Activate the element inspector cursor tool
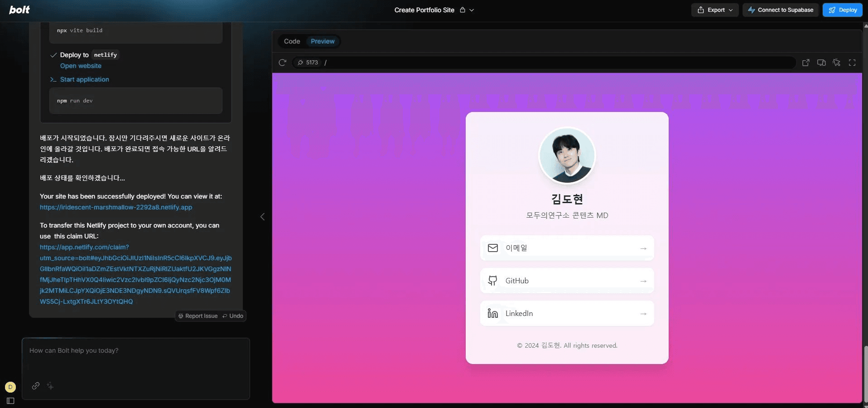 click(836, 63)
